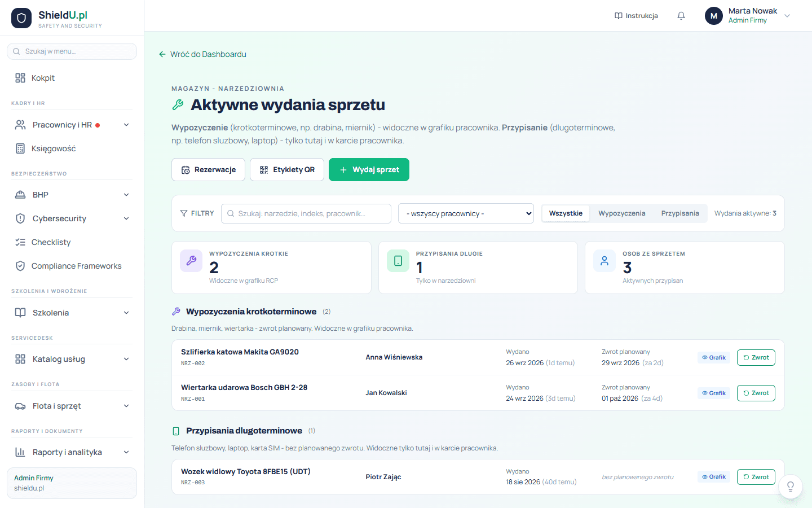
Task: Switch to the Przypisania tab
Action: [680, 213]
